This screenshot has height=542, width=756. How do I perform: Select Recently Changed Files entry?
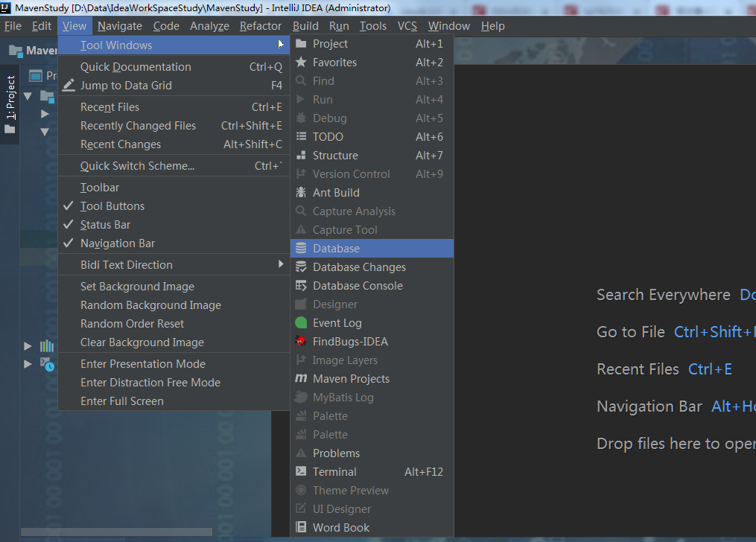[174, 126]
